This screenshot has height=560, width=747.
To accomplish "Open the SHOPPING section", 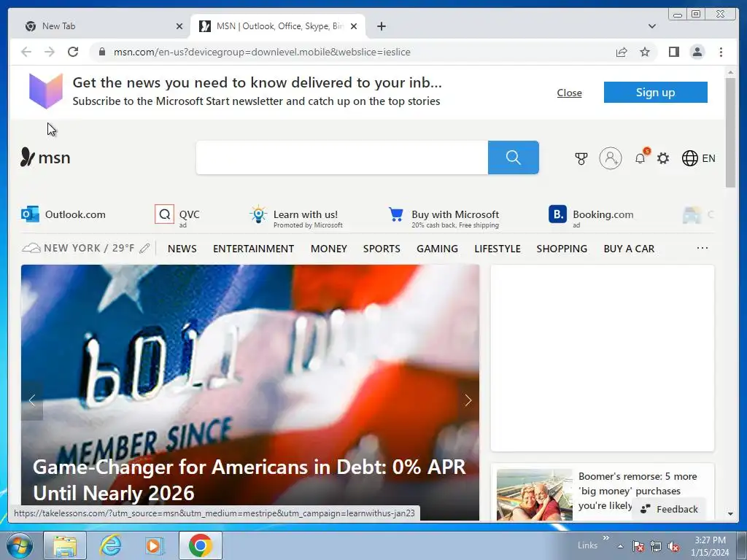I will pyautogui.click(x=562, y=249).
